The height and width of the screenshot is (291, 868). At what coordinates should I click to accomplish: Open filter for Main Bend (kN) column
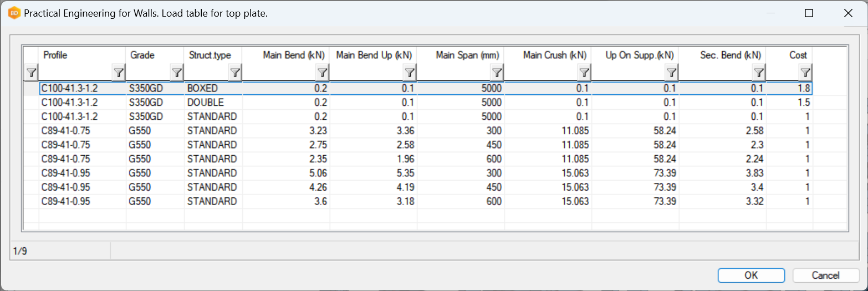click(323, 72)
